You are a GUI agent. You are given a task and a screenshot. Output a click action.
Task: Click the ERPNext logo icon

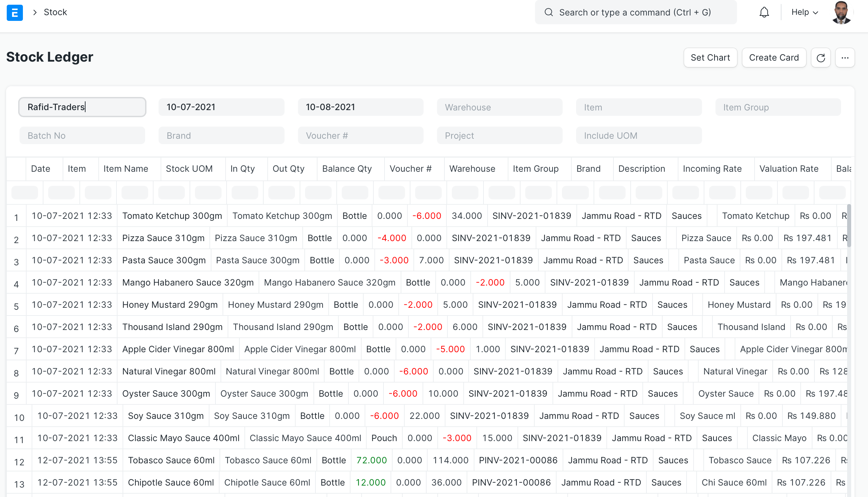click(x=14, y=12)
